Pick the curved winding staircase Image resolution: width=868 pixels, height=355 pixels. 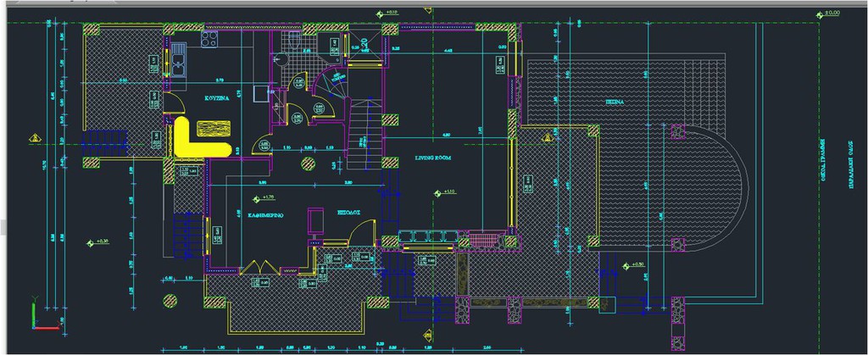coord(330,82)
